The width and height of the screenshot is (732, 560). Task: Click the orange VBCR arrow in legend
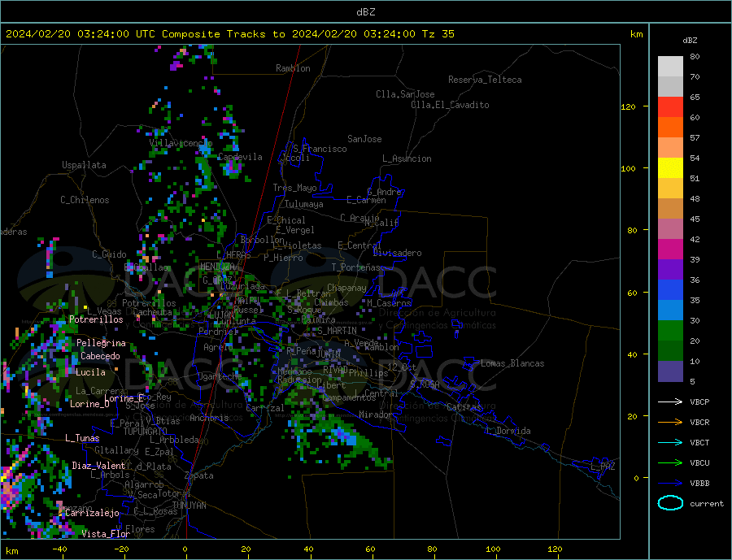[x=670, y=423]
